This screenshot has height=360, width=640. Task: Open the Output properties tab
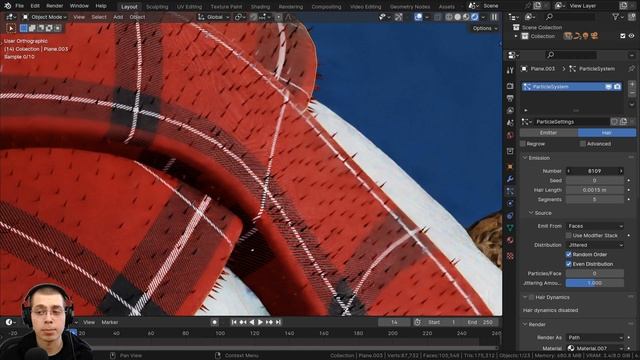pyautogui.click(x=510, y=98)
